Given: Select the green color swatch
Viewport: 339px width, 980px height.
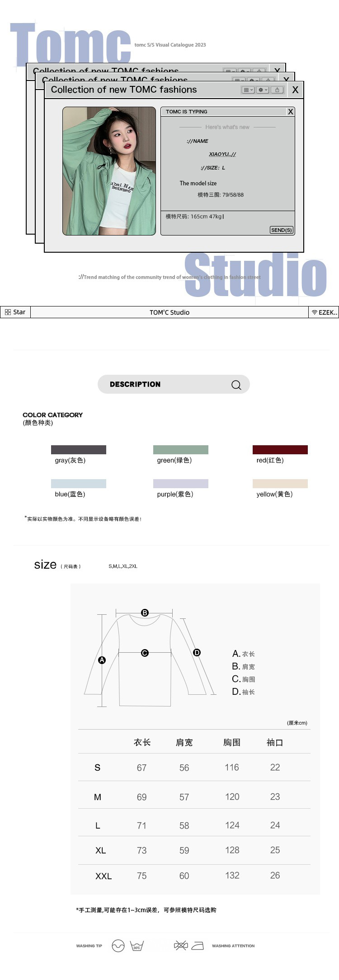Looking at the screenshot, I should click(x=181, y=449).
